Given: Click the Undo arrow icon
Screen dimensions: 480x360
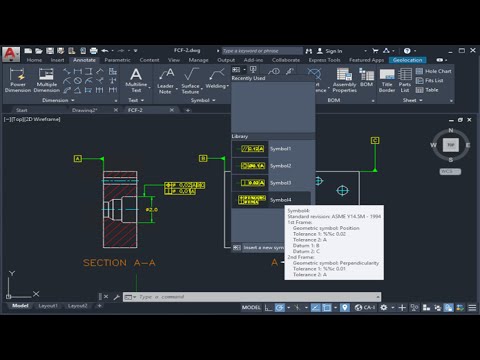Looking at the screenshot, I should tap(105, 51).
